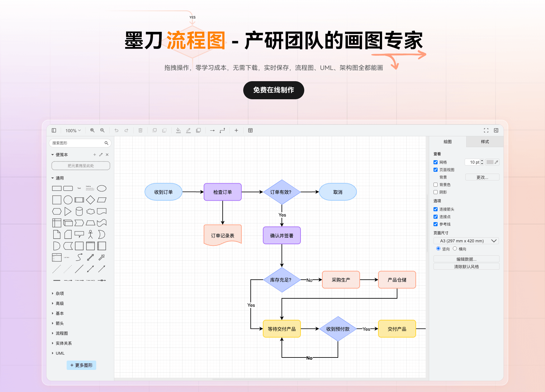Click the 免费在线制作 button
545x392 pixels.
pyautogui.click(x=273, y=90)
